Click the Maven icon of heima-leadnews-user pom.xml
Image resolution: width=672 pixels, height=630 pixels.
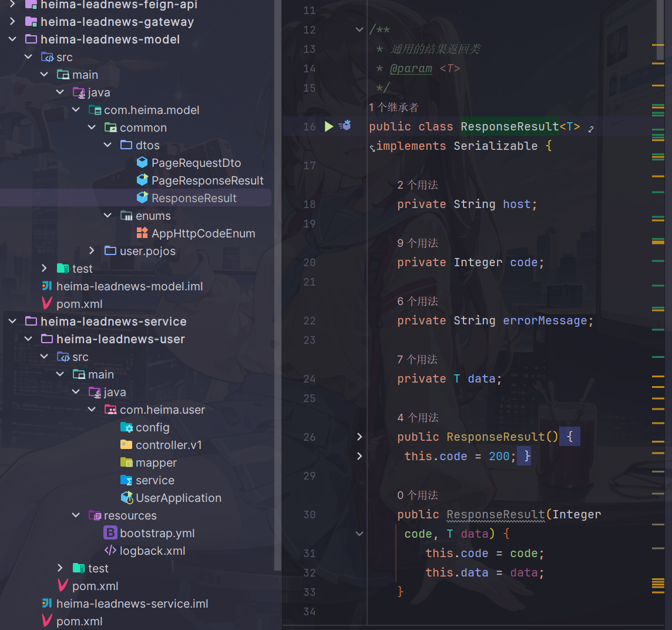click(63, 585)
